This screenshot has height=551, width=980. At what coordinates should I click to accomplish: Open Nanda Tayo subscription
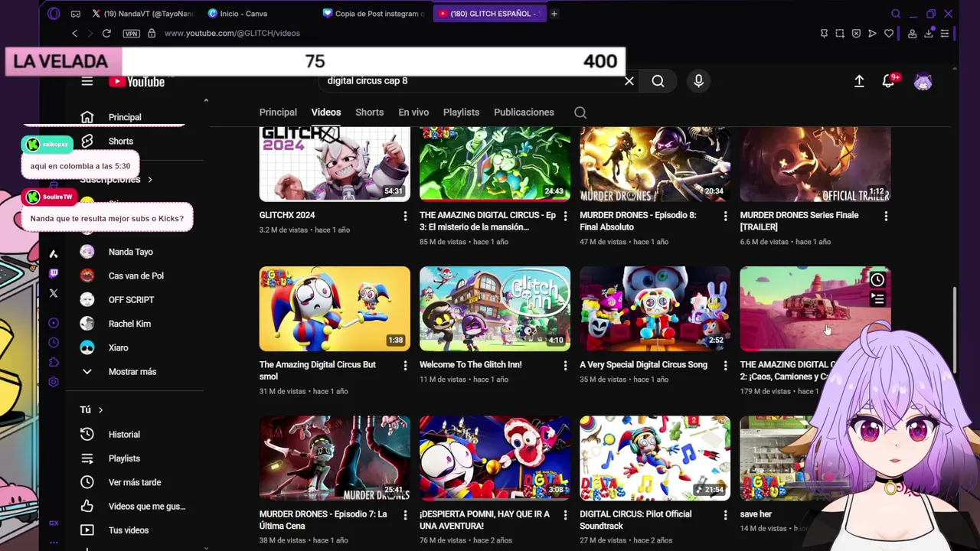pyautogui.click(x=130, y=252)
